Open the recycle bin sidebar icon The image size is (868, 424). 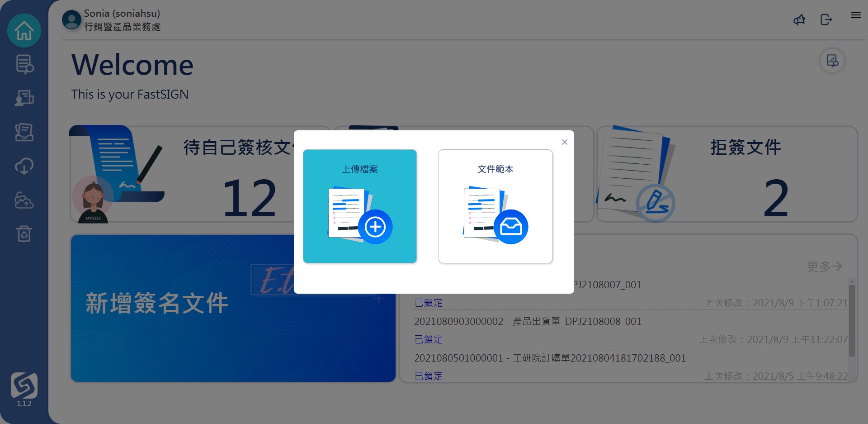point(24,233)
